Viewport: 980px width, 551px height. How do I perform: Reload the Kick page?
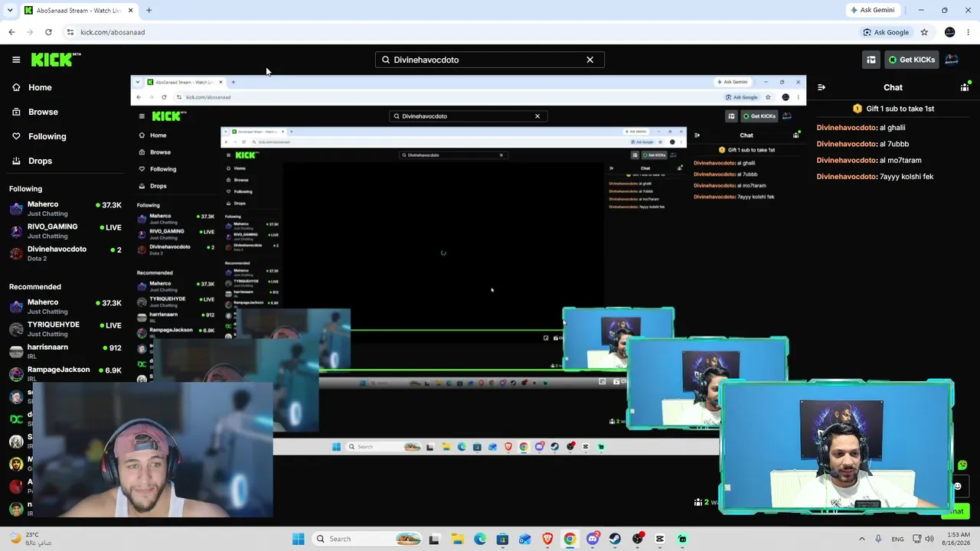pyautogui.click(x=48, y=32)
